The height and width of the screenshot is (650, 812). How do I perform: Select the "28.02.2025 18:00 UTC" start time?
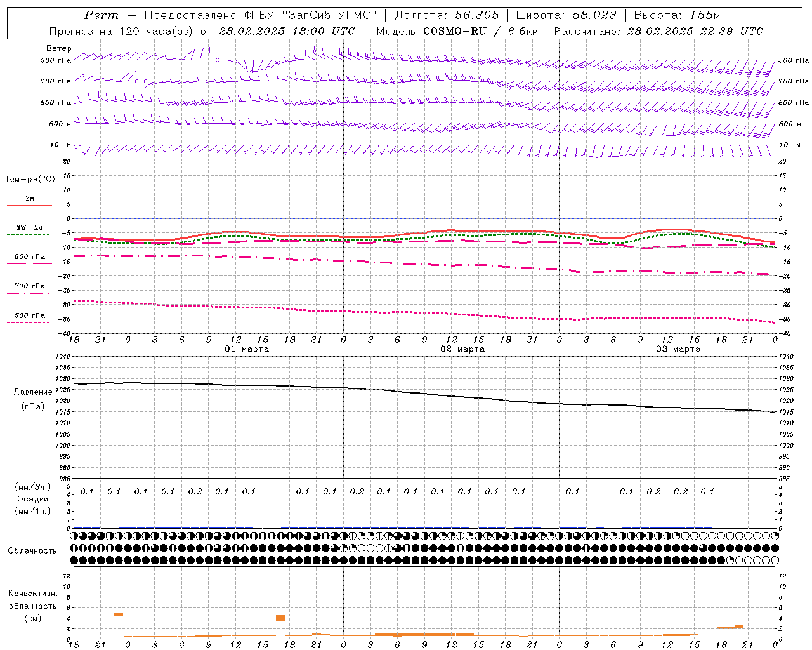(286, 31)
